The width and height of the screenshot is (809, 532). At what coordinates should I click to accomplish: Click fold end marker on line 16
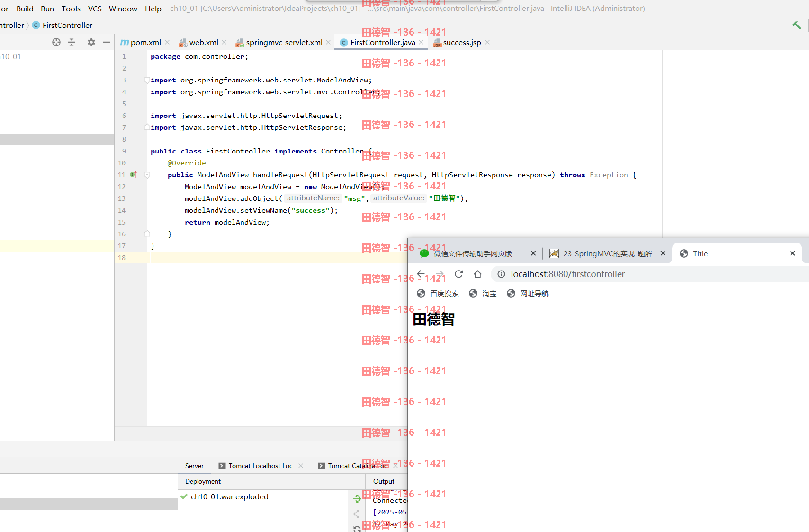(147, 234)
